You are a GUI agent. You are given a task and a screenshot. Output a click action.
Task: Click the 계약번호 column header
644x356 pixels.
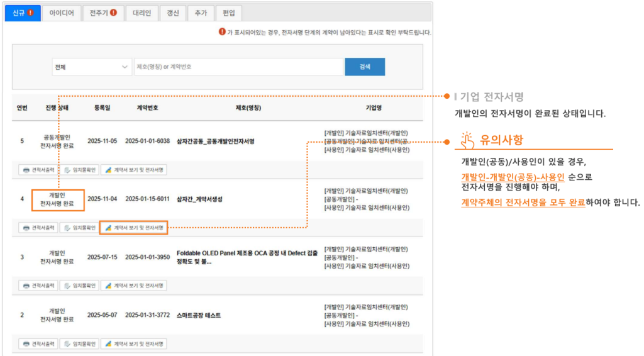coord(147,108)
